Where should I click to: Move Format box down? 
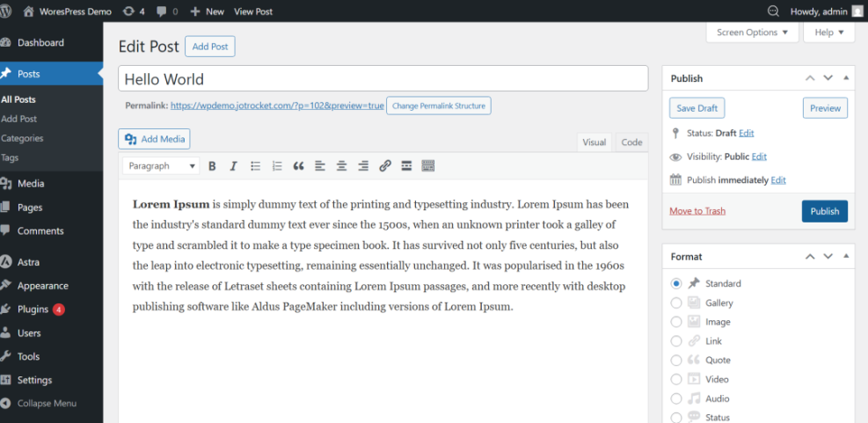pos(828,256)
